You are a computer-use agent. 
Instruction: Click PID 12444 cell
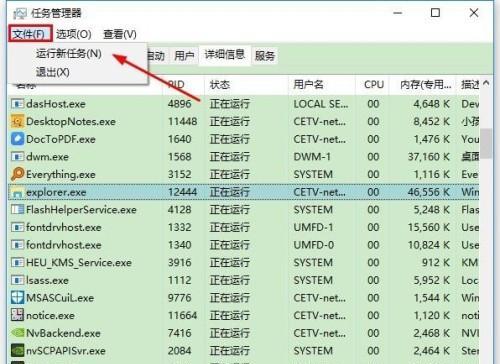182,192
